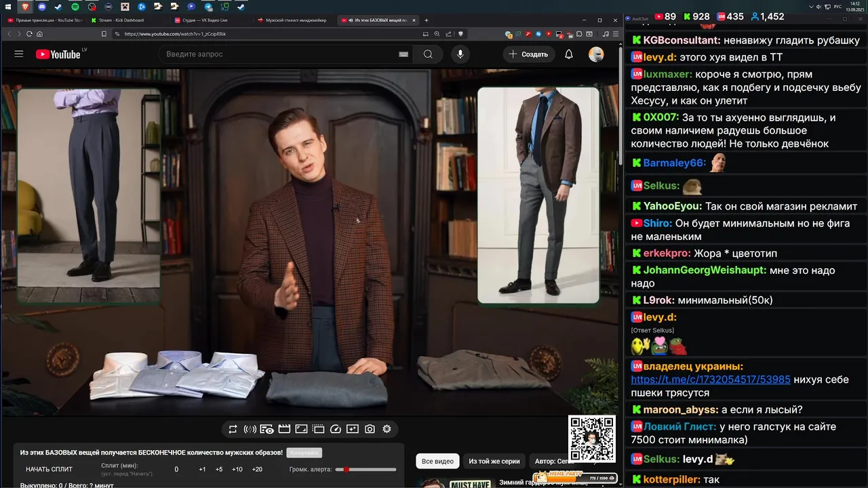Image resolution: width=868 pixels, height=488 pixels.
Task: Reload the page
Action: pos(29,34)
